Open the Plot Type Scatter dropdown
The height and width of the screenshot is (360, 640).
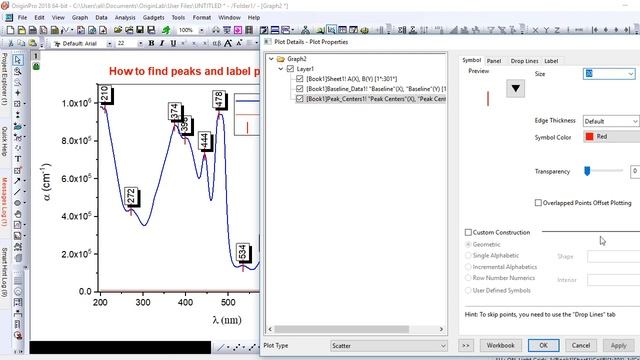(388, 346)
